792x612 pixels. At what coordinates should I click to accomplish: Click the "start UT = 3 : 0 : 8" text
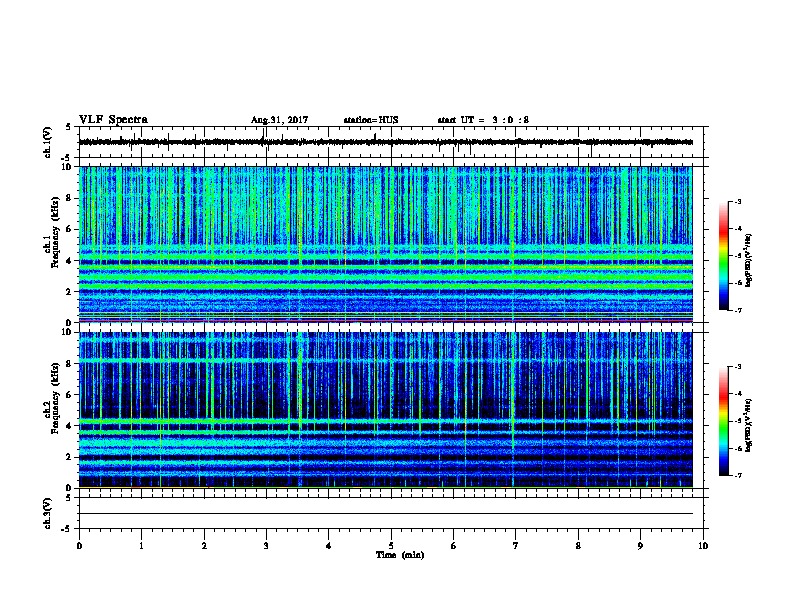point(483,120)
